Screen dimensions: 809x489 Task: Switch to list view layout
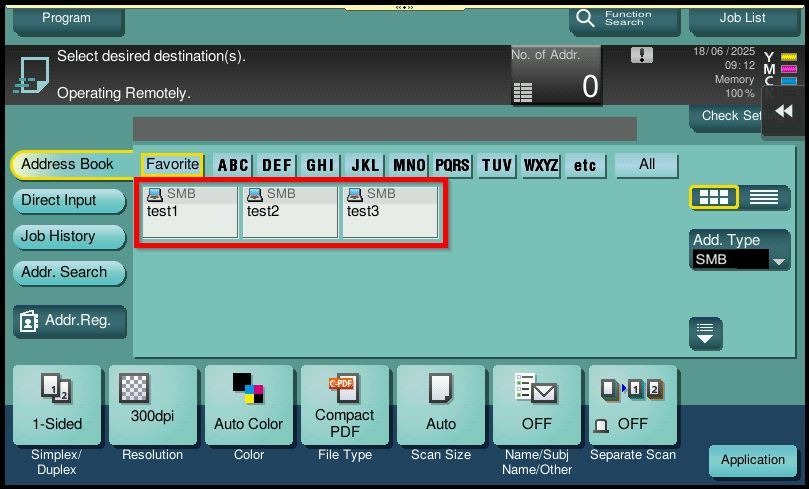[764, 197]
